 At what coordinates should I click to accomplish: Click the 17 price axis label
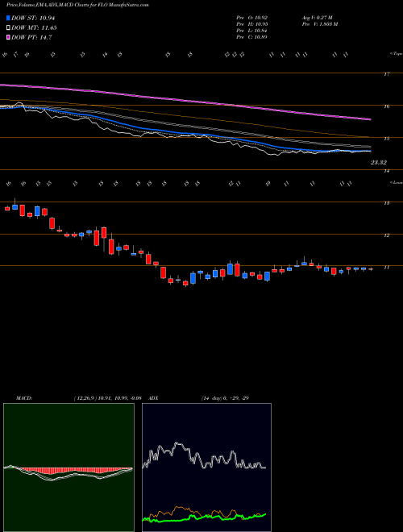pos(386,74)
